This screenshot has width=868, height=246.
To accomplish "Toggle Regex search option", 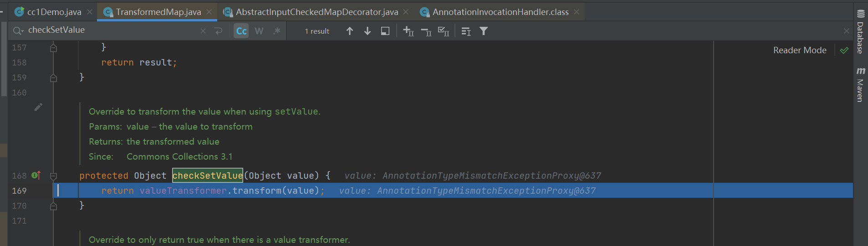I will click(x=276, y=31).
